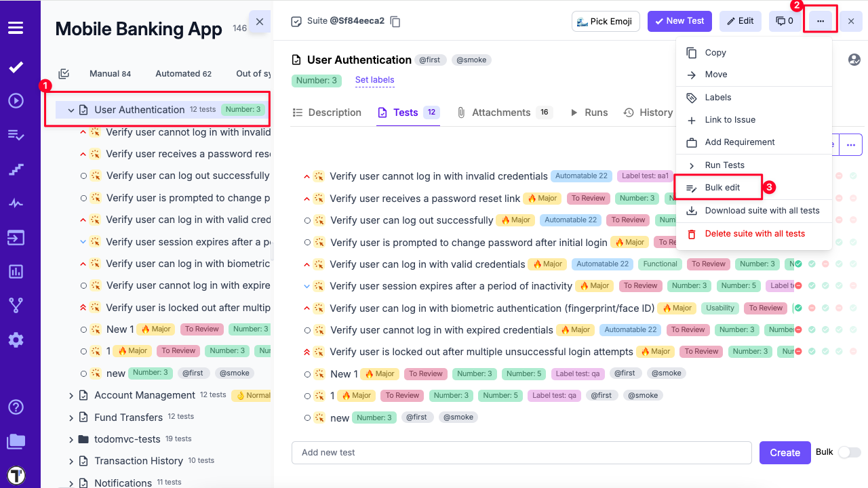Viewport: 868px width, 488px height.
Task: Choose Delete suite with all tests
Action: (754, 234)
